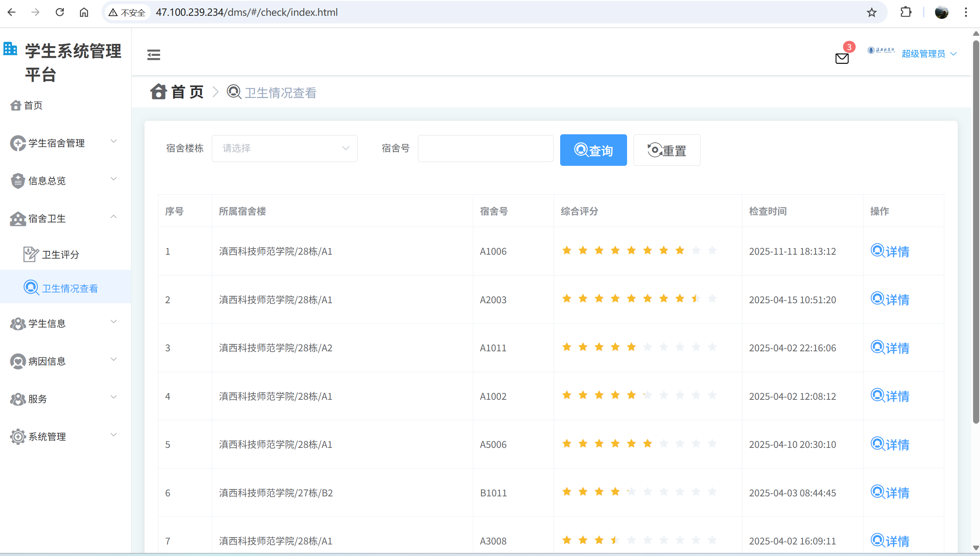Reload the page with refresh icon
The width and height of the screenshot is (980, 556).
(60, 12)
